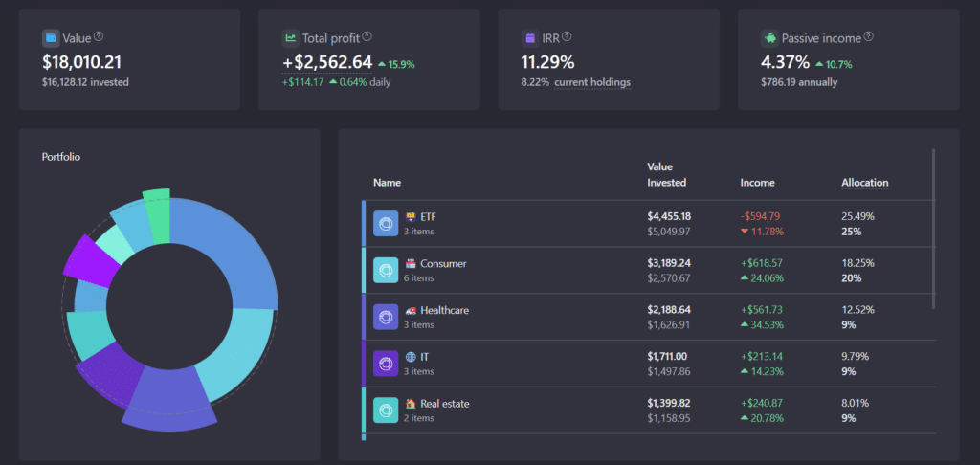Click the ETF category icon
The height and width of the screenshot is (465, 980).
point(386,224)
